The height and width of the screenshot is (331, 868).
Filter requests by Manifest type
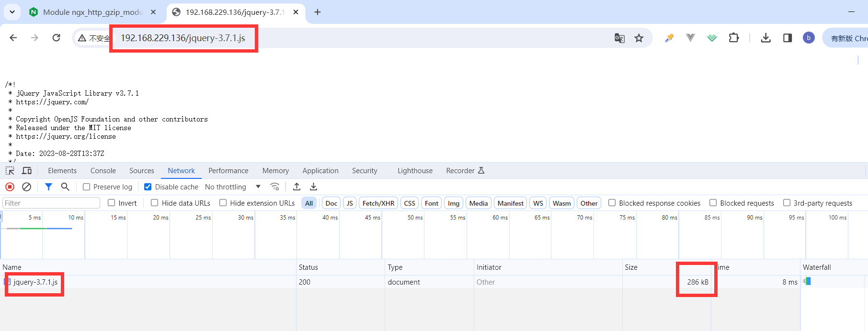[511, 203]
